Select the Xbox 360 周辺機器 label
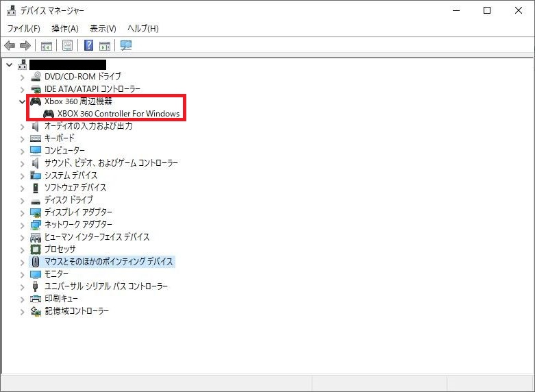Viewport: 535px width, 392px height. pos(78,101)
